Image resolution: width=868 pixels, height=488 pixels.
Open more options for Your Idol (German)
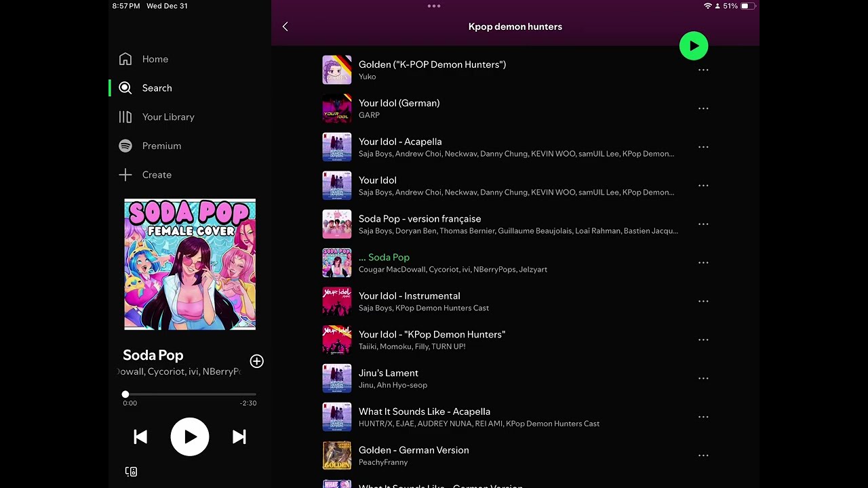[x=703, y=108]
